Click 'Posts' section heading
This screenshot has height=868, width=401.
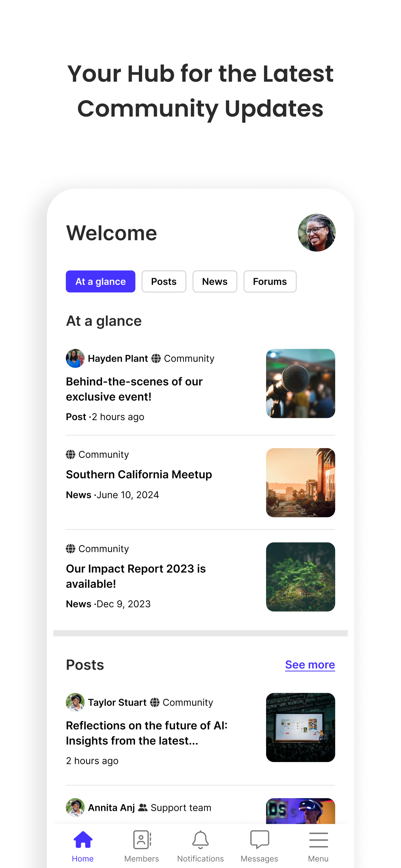point(85,665)
